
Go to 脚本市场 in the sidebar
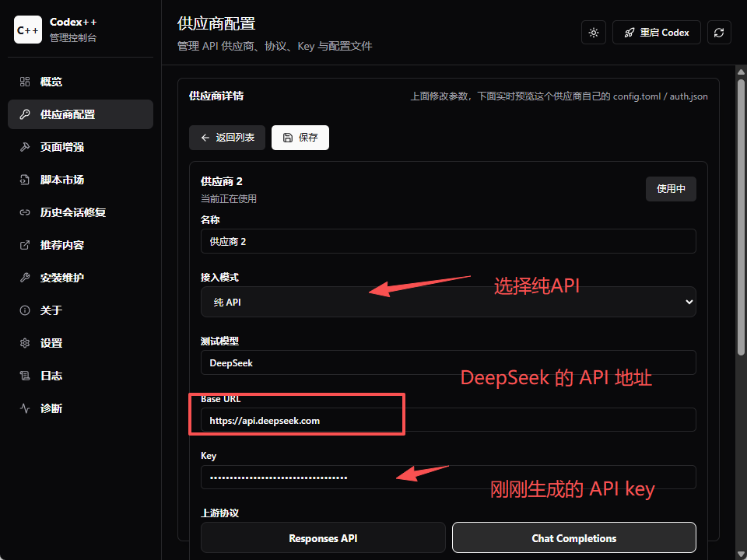tap(80, 180)
